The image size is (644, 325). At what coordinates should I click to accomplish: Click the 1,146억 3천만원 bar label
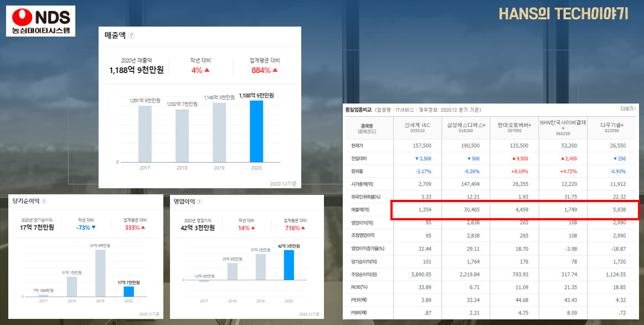(x=219, y=97)
